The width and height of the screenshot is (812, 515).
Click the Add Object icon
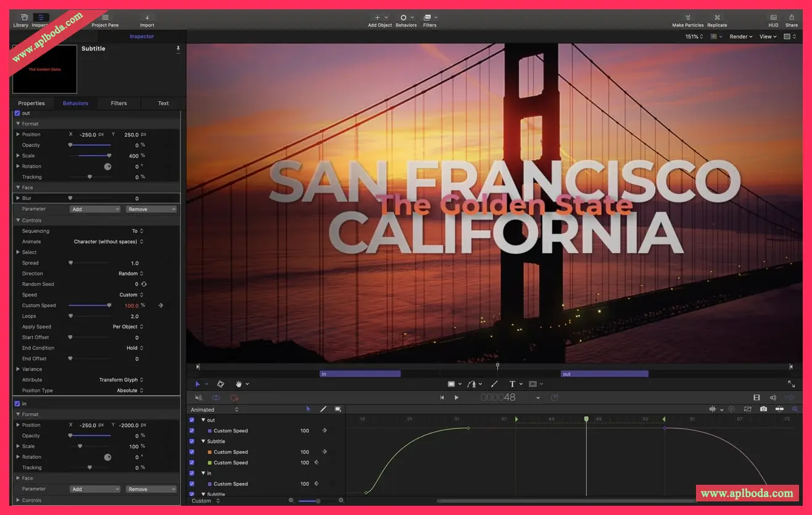pyautogui.click(x=378, y=17)
